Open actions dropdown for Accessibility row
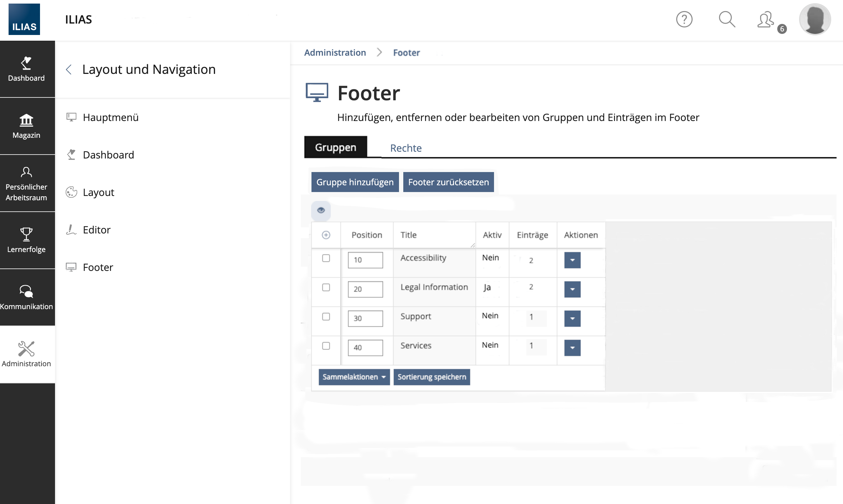 coord(572,260)
